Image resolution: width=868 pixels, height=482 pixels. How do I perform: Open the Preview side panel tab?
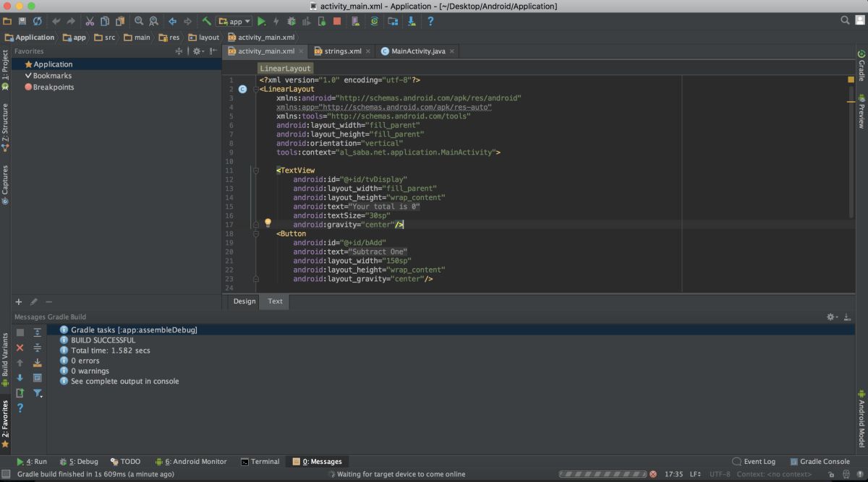coord(861,111)
